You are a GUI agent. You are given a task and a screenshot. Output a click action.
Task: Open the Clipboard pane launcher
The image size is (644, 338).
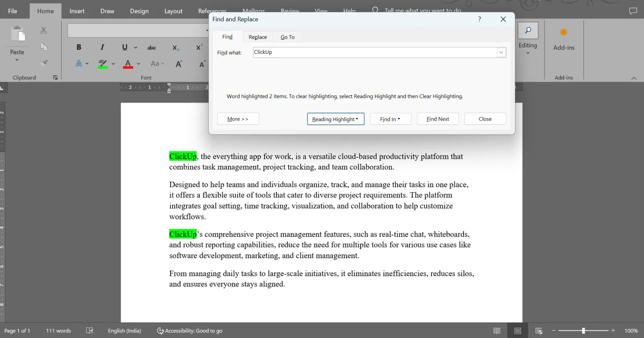pos(55,77)
